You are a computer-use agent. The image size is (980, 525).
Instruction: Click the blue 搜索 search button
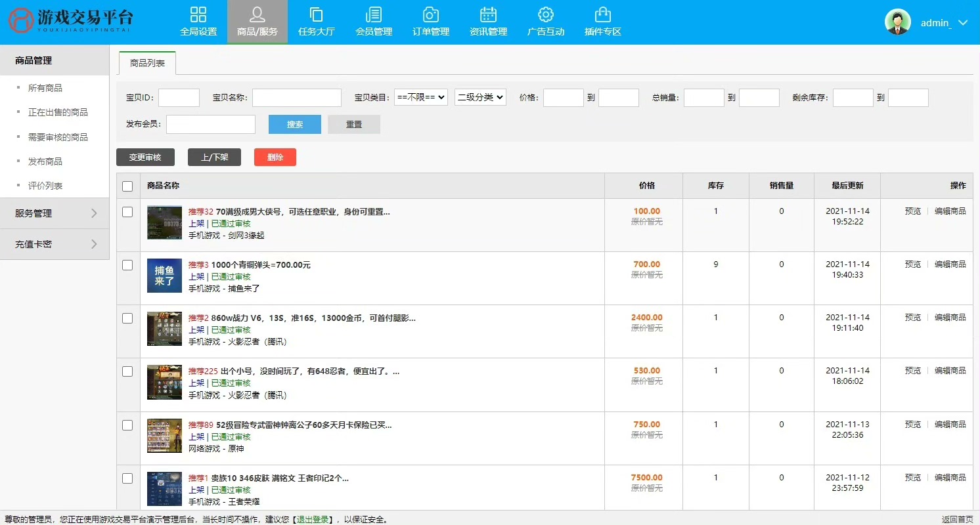click(294, 124)
